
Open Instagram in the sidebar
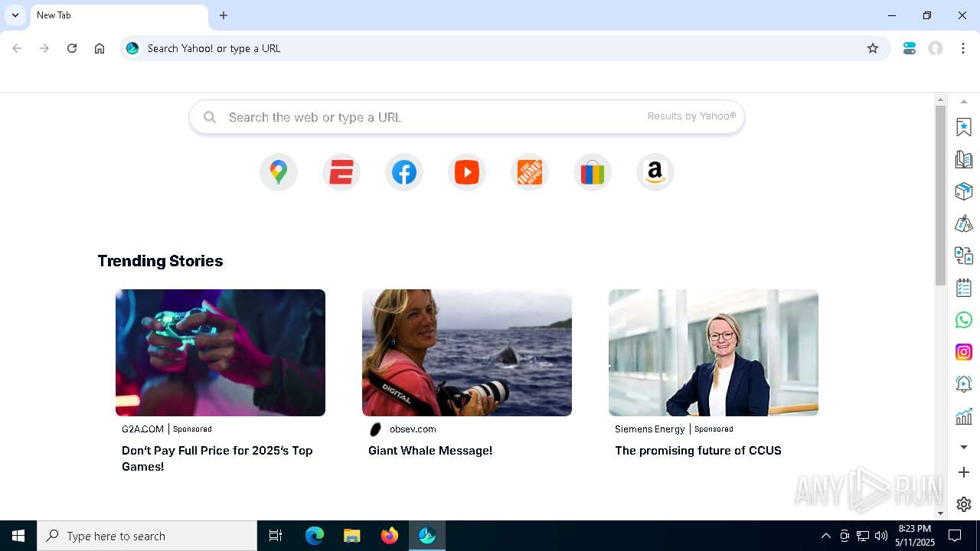964,352
